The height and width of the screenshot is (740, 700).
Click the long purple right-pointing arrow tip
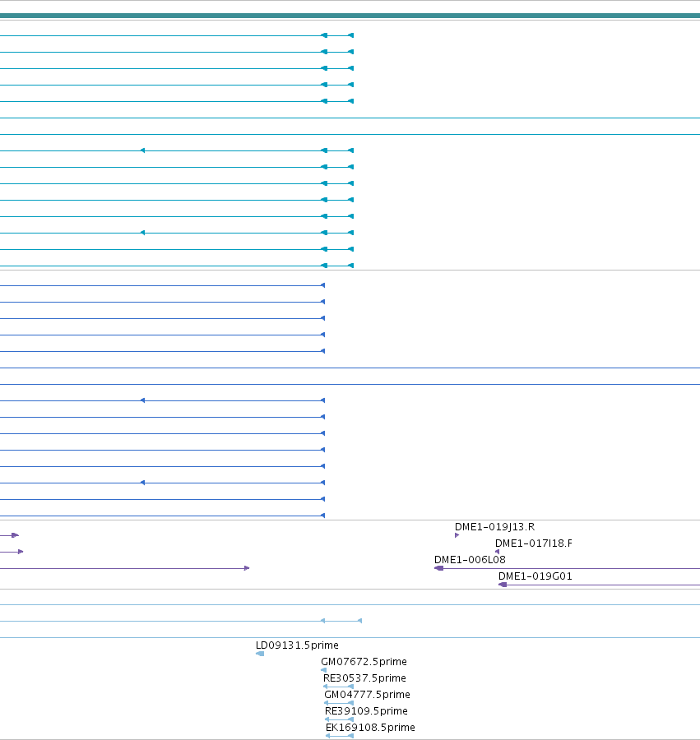point(247,568)
